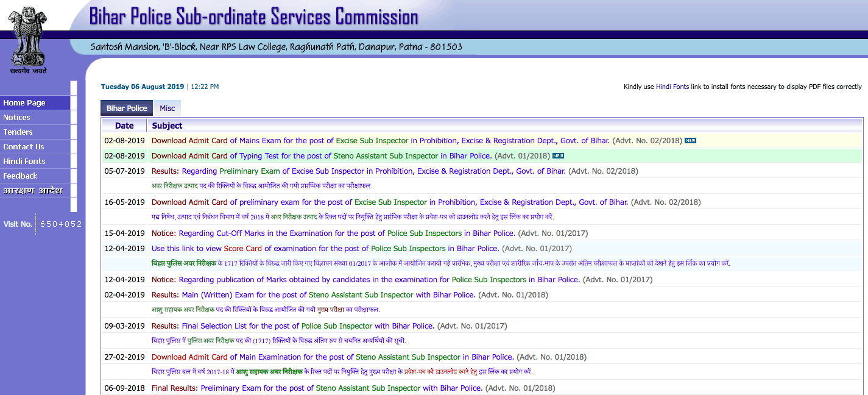Select the Bihar Police tab
The image size is (868, 395).
(x=127, y=109)
